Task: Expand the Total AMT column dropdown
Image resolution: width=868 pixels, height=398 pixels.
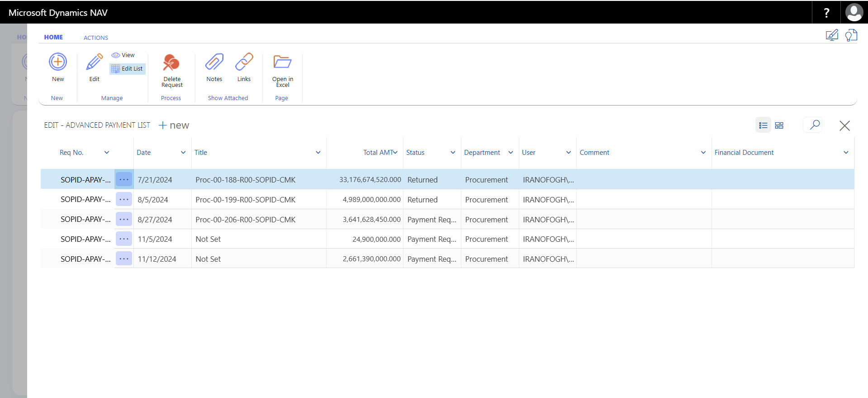Action: [396, 153]
